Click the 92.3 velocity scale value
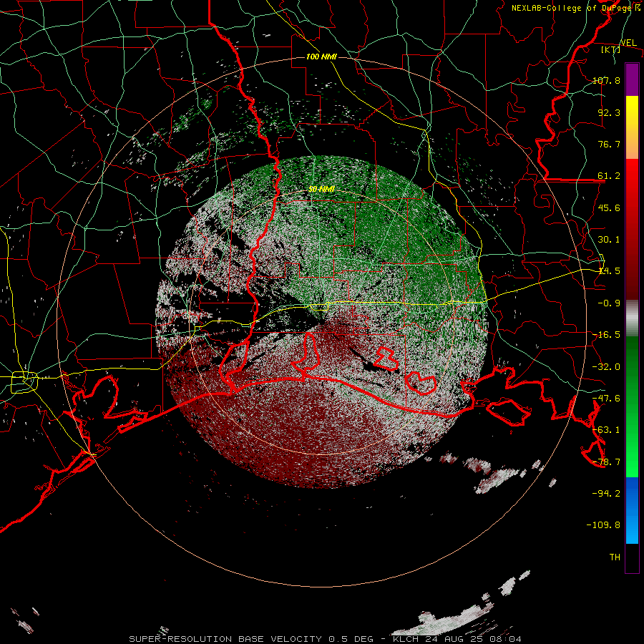This screenshot has height=644, width=644. click(x=609, y=112)
